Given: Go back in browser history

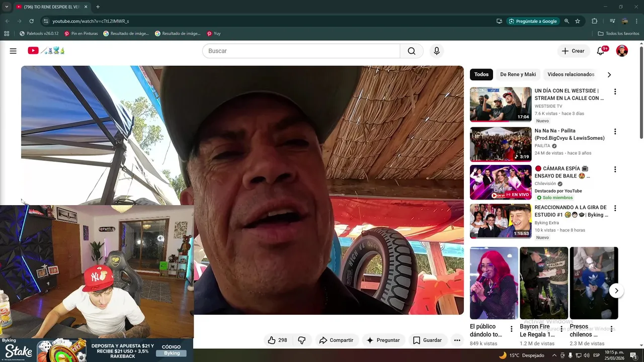Looking at the screenshot, I should click(7, 21).
